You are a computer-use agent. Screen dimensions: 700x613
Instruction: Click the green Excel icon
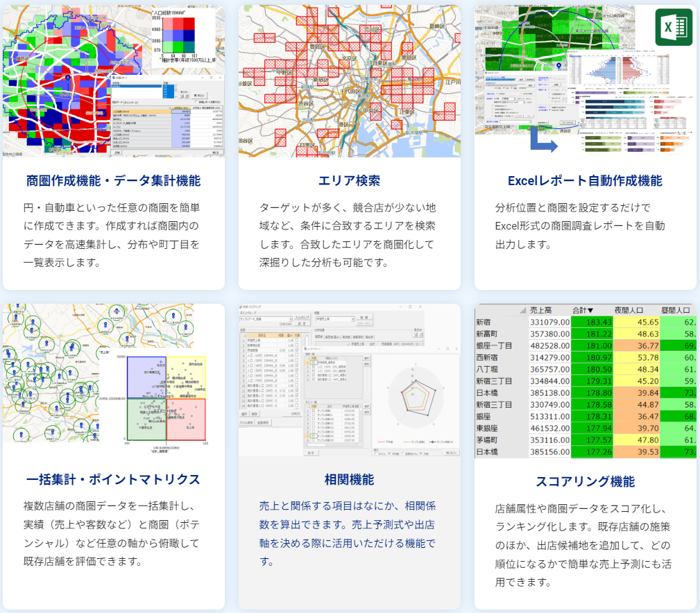click(674, 27)
